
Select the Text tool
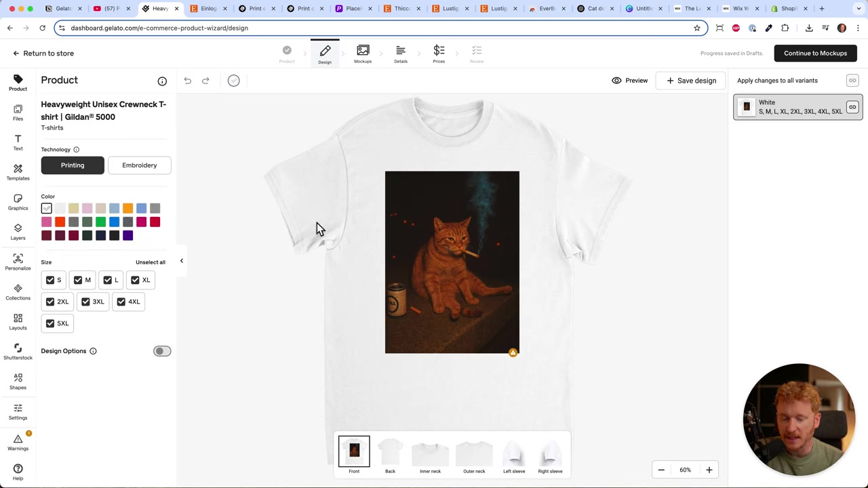pyautogui.click(x=18, y=142)
